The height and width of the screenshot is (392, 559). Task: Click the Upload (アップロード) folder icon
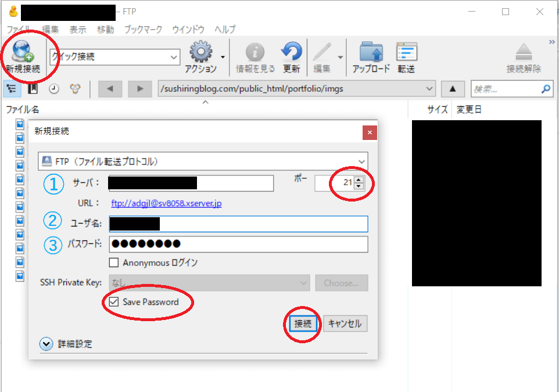click(371, 52)
